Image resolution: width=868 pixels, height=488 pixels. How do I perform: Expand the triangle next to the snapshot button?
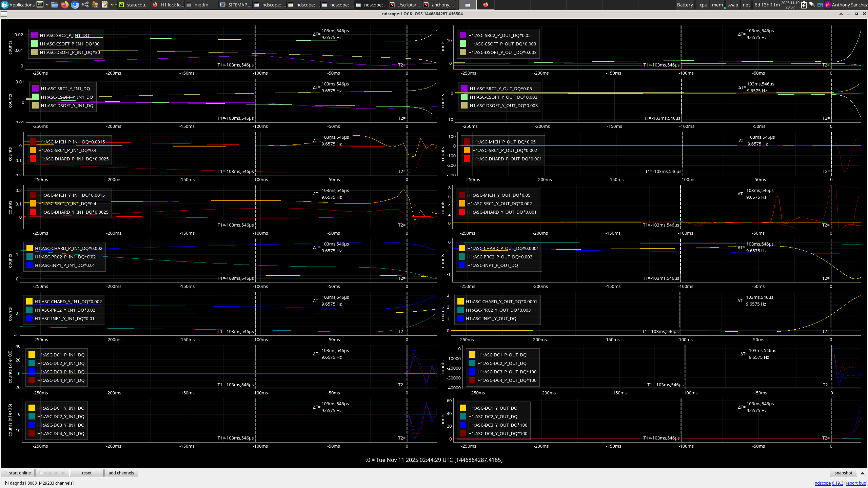pos(863,473)
